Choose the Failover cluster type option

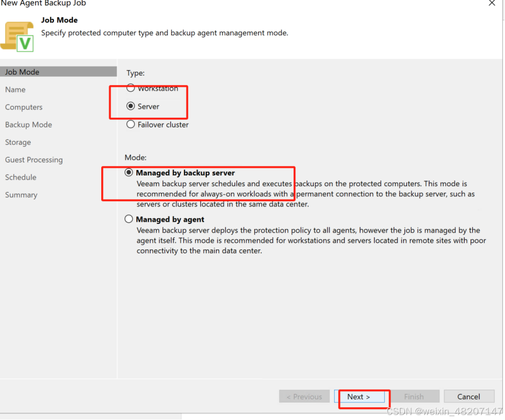coord(131,124)
